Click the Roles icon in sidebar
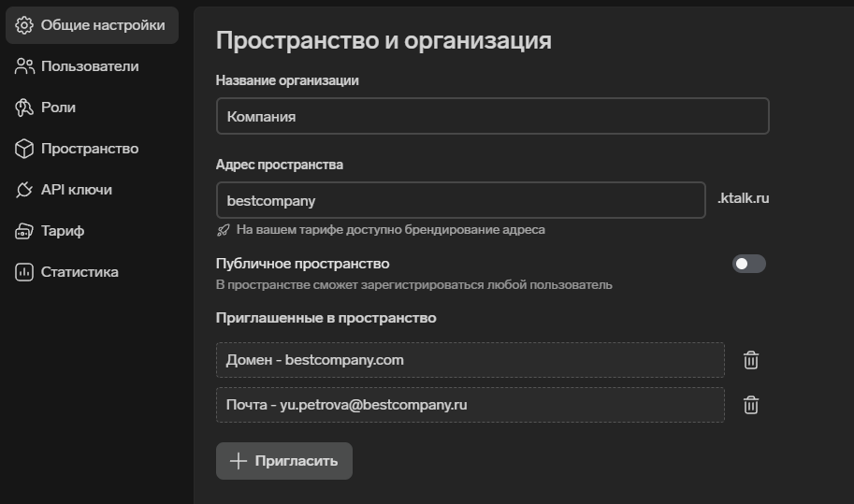Viewport: 854px width, 504px height. point(24,108)
